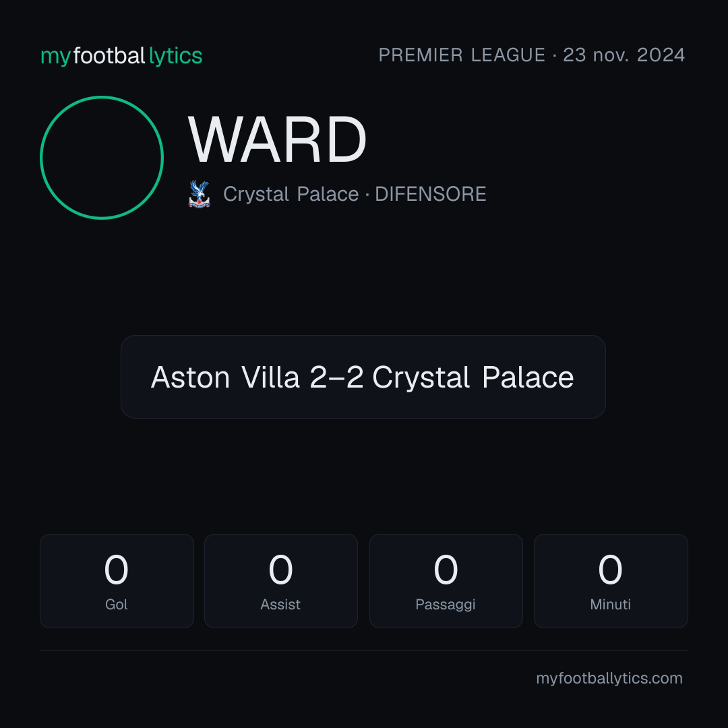Click the Passaggi stat card
This screenshot has height=728, width=728.
(x=446, y=581)
